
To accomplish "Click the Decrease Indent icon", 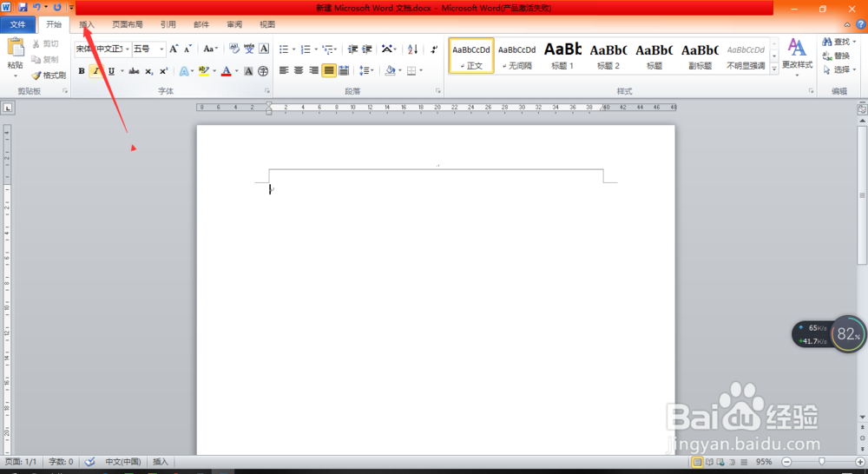I will 352,49.
